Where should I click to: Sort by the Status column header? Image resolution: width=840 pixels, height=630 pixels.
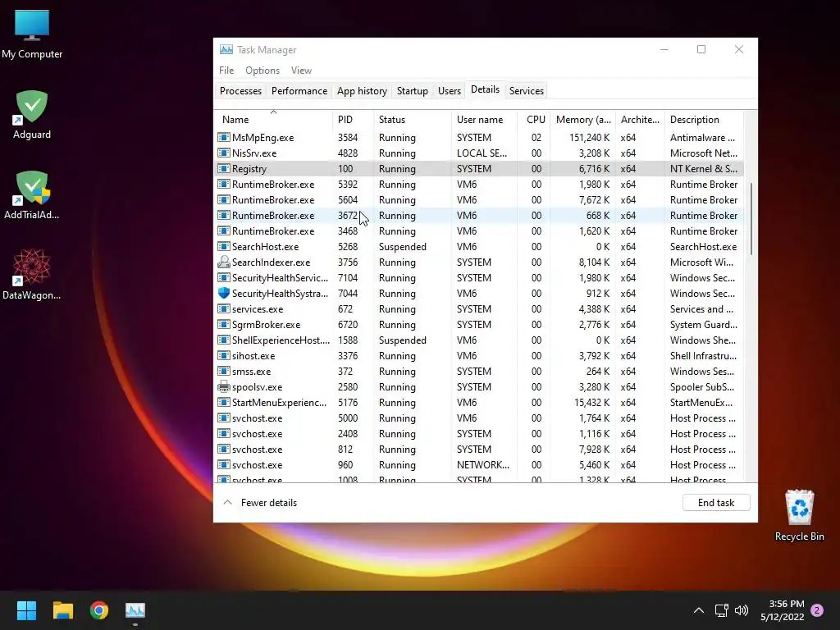coord(412,119)
